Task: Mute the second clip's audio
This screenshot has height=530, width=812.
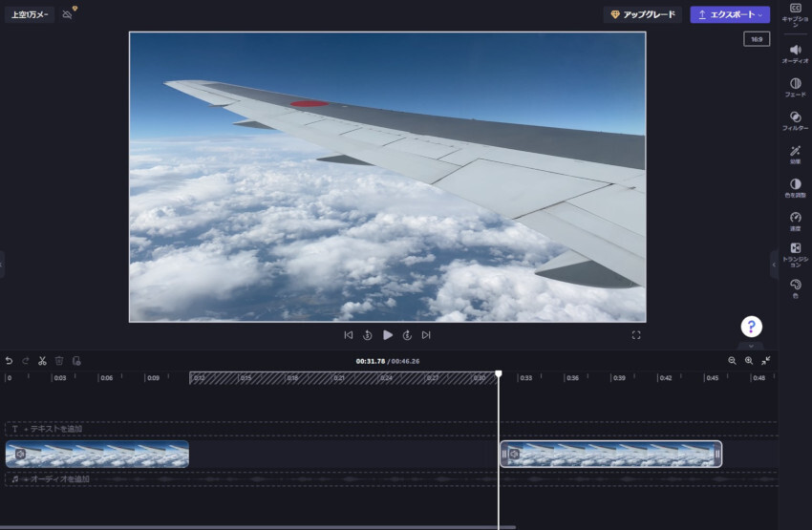Action: tap(514, 455)
